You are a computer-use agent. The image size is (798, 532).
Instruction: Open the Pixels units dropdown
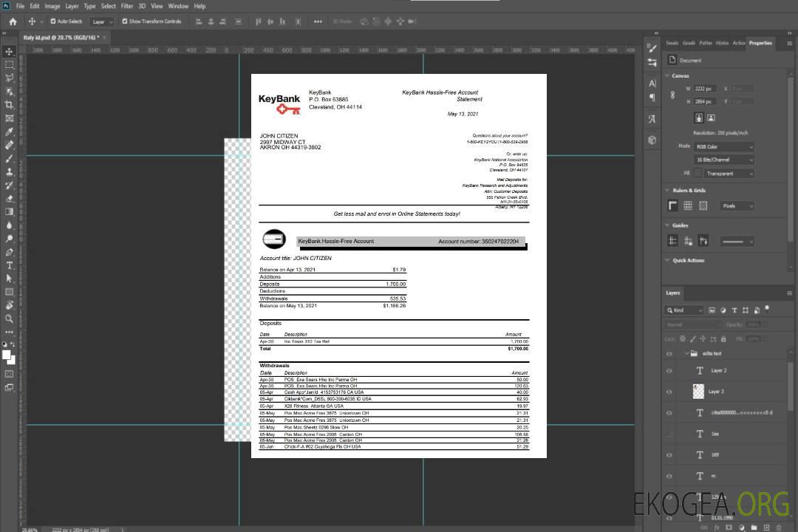pyautogui.click(x=737, y=206)
